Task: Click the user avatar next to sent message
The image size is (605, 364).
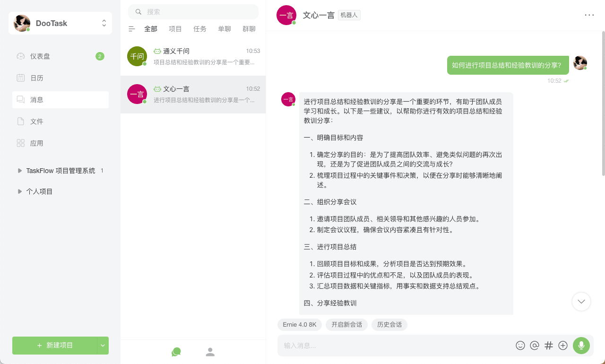Action: 580,63
